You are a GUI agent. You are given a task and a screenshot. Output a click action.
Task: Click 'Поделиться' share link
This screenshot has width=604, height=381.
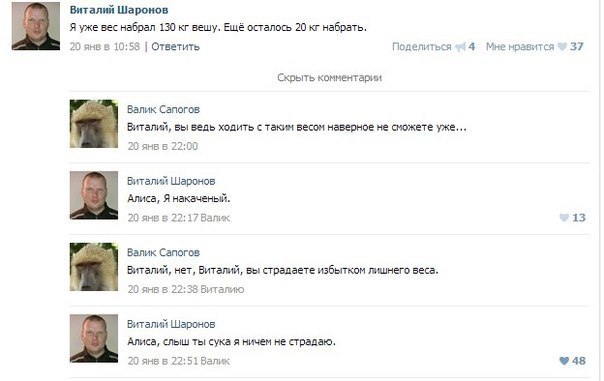421,47
